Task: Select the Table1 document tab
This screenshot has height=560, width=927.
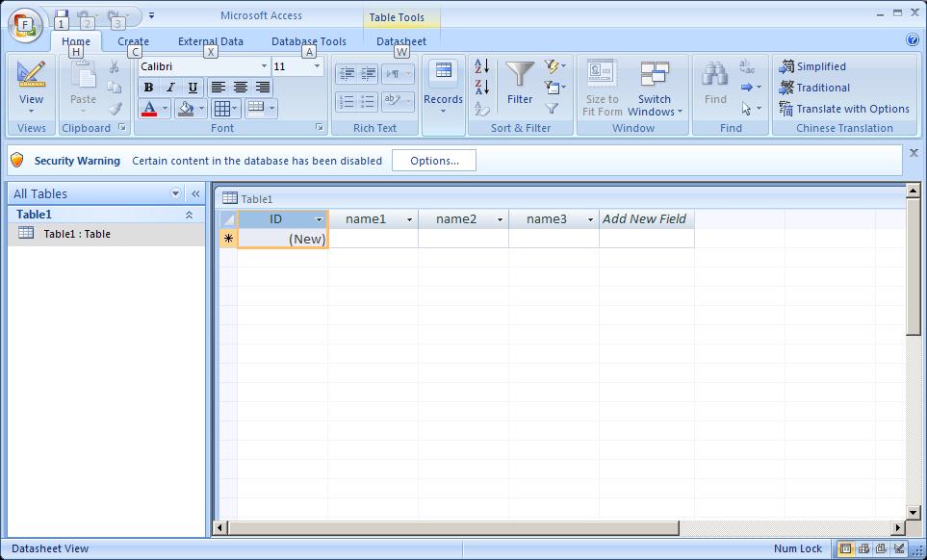Action: [247, 199]
